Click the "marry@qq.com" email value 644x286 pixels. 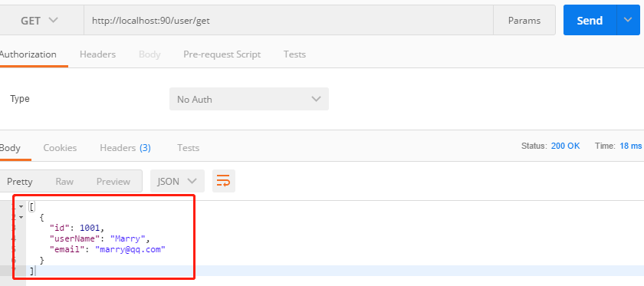click(130, 249)
